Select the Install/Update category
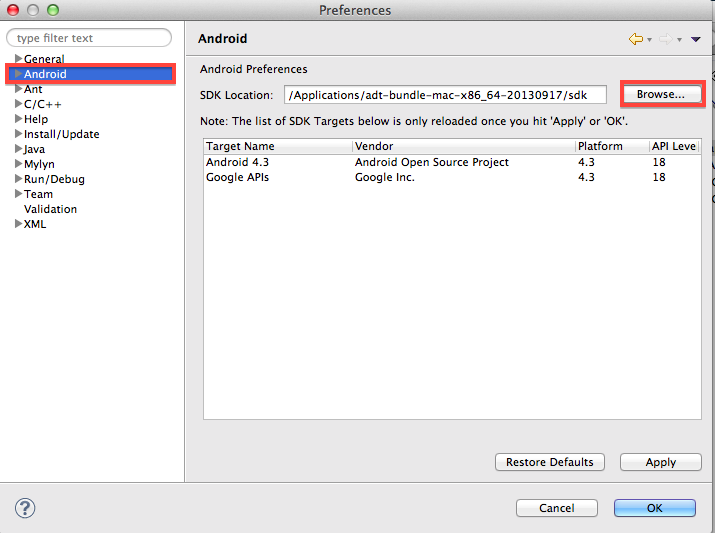 62,134
